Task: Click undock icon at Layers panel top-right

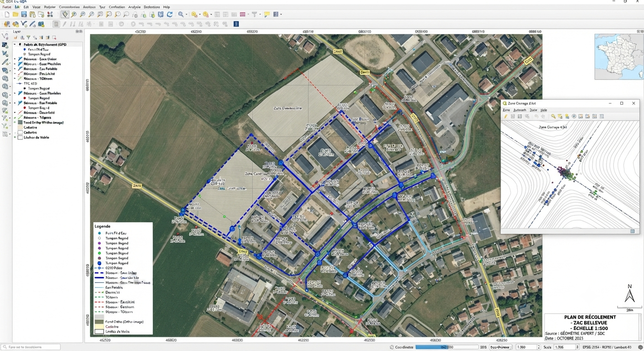Action: [x=77, y=32]
